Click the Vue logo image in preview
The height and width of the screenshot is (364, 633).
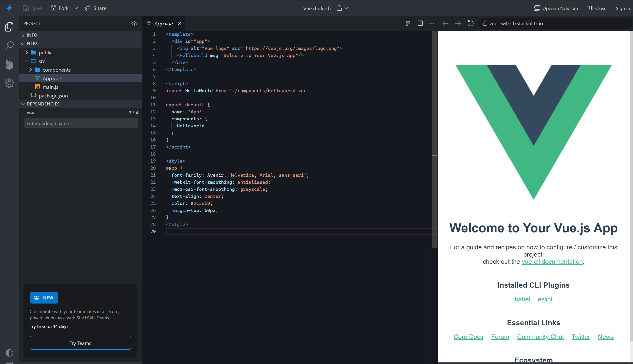pyautogui.click(x=533, y=132)
